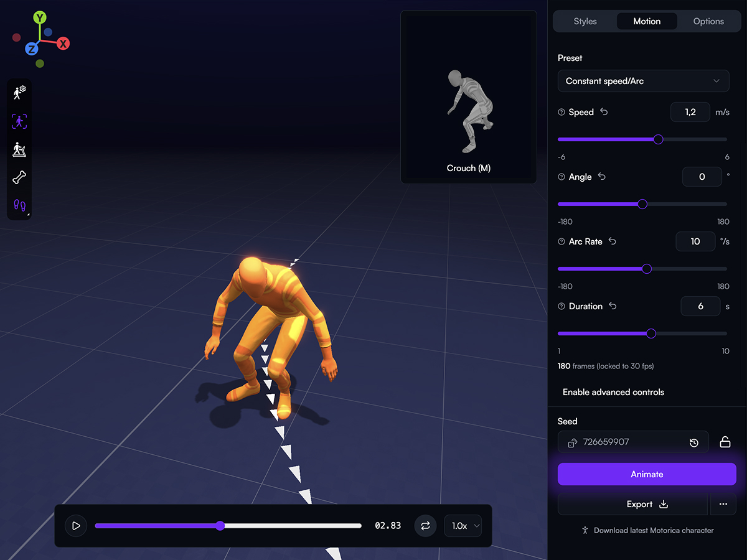Open the treadmill locomotion tool
This screenshot has height=560, width=747.
tap(19, 149)
